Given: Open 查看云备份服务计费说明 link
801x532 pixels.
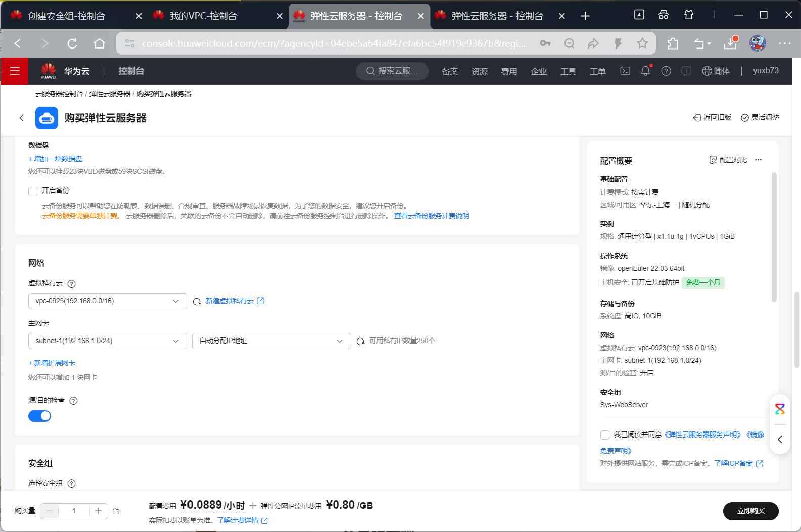Looking at the screenshot, I should pyautogui.click(x=432, y=216).
